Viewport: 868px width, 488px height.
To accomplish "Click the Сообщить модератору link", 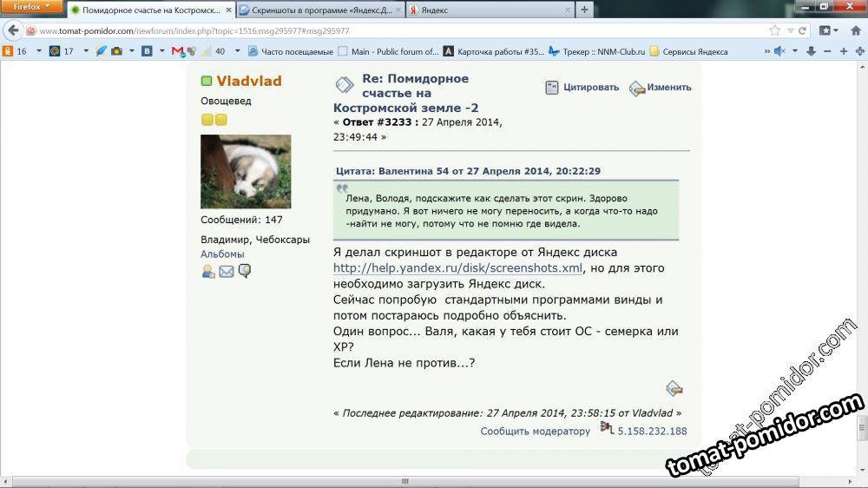I will click(535, 431).
